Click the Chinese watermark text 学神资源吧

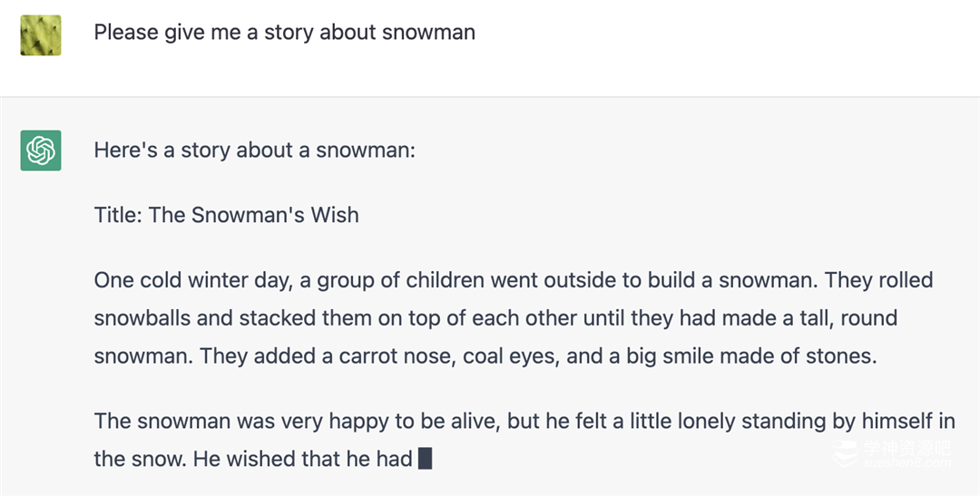pyautogui.click(x=906, y=447)
